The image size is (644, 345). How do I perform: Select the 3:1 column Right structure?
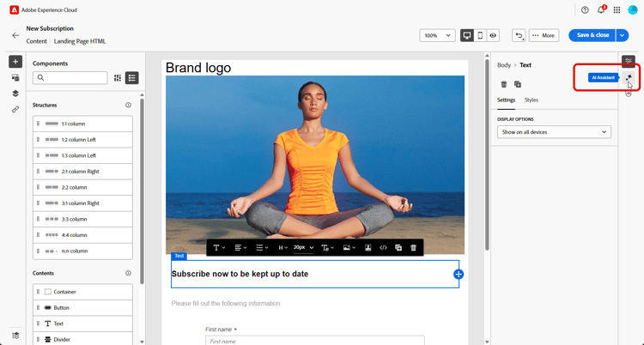point(82,203)
